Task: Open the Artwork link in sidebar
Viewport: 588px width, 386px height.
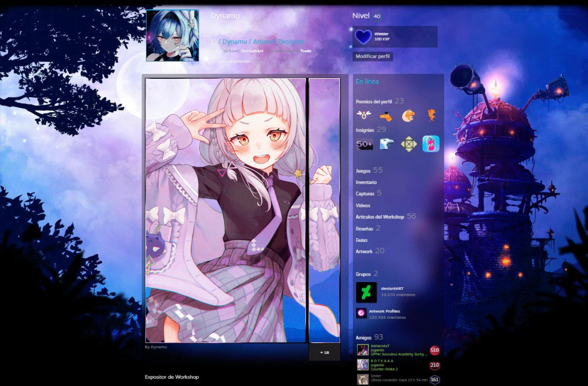Action: [x=364, y=251]
